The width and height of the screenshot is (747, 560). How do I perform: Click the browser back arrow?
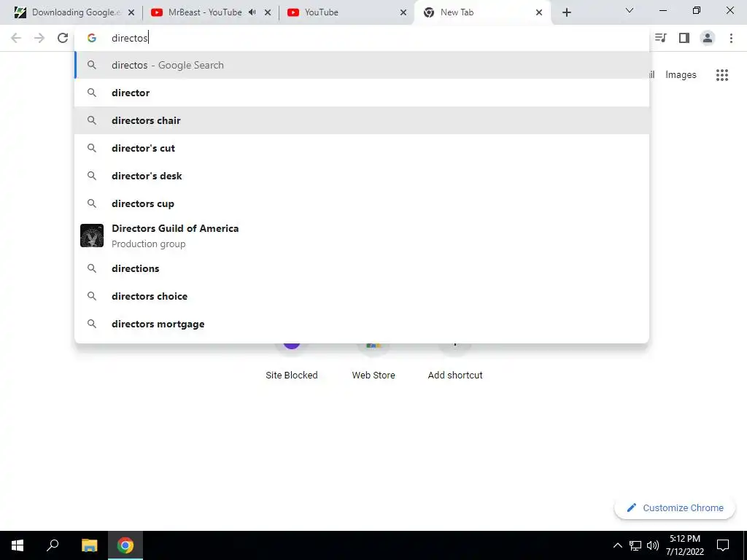16,38
